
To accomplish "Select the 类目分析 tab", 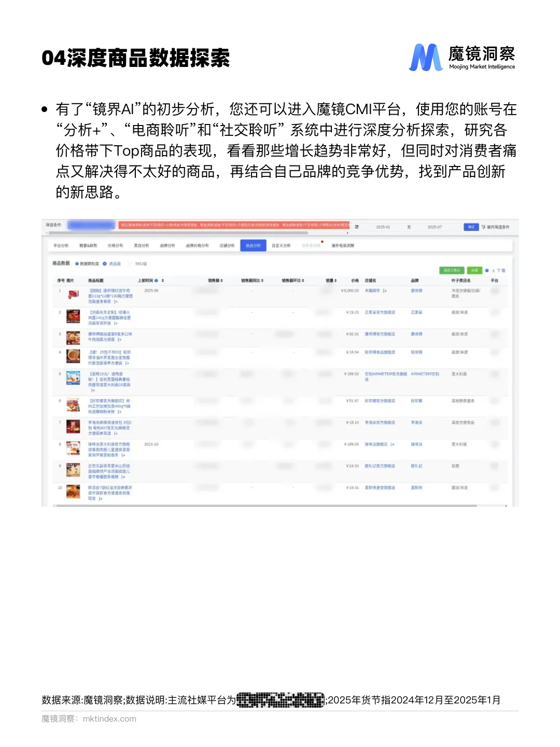I will pyautogui.click(x=141, y=245).
